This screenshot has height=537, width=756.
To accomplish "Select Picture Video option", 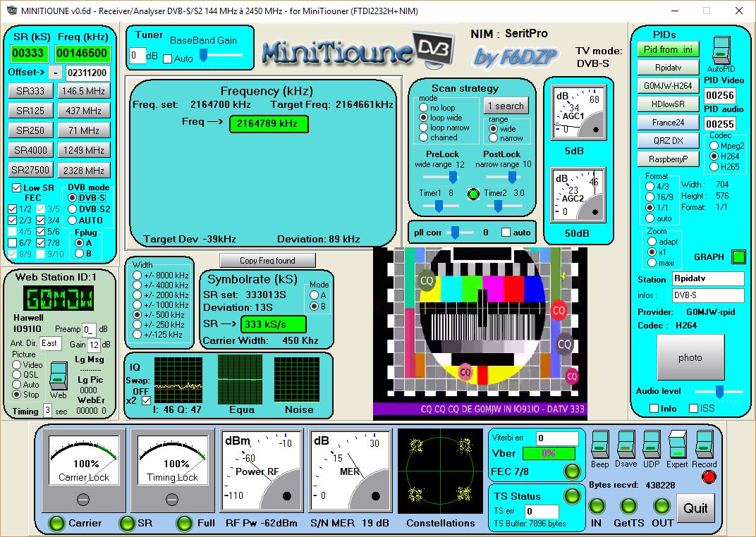I will (17, 365).
